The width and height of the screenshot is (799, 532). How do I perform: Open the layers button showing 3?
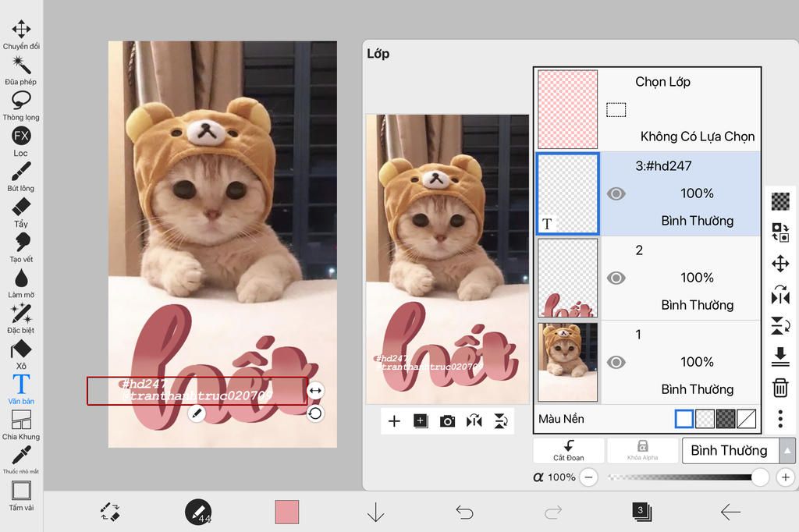(641, 512)
